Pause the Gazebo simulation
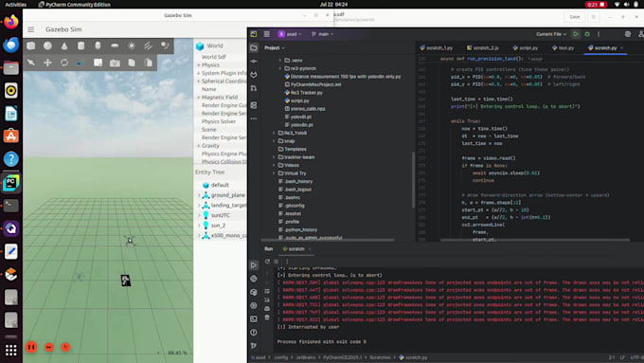Image resolution: width=644 pixels, height=363 pixels. pos(31,347)
